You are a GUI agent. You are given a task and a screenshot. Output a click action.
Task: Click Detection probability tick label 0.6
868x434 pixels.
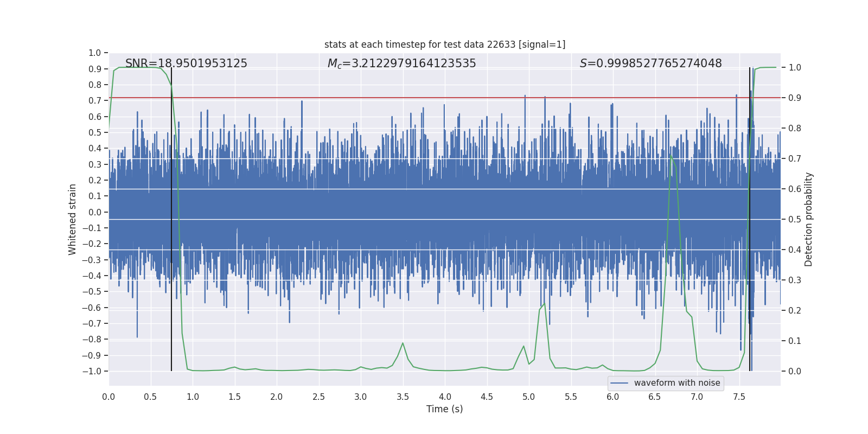click(x=795, y=189)
